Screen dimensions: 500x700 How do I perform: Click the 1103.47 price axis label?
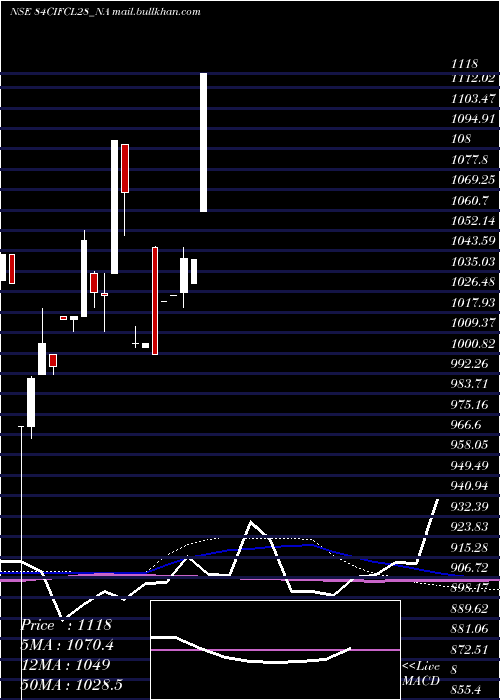(473, 99)
